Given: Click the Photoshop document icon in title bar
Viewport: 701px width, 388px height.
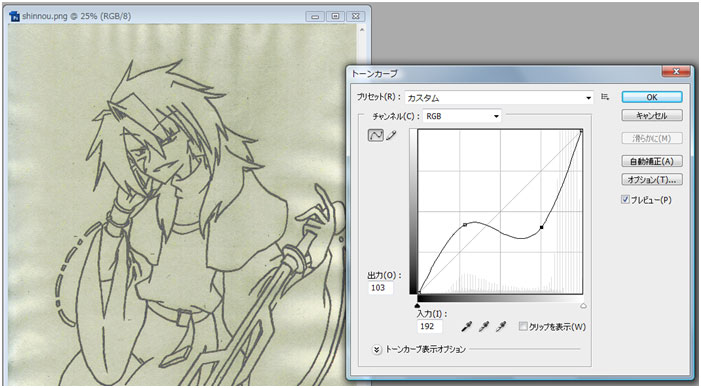Looking at the screenshot, I should click(14, 17).
